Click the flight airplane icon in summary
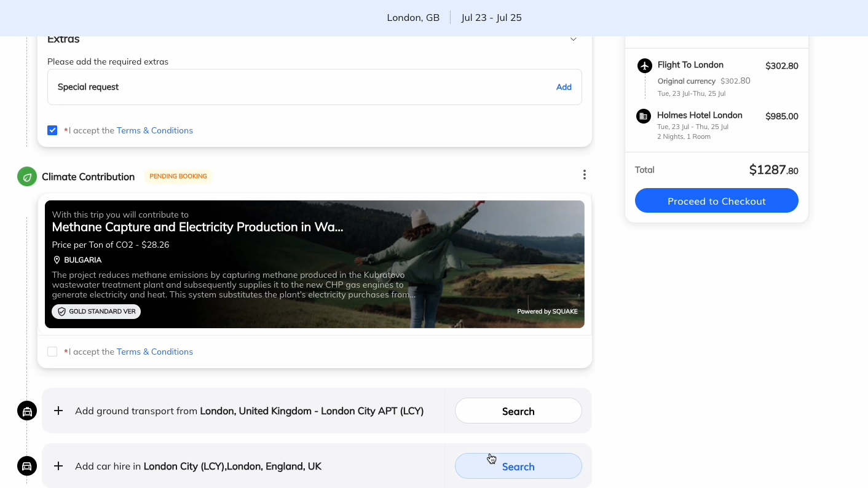 pos(644,66)
